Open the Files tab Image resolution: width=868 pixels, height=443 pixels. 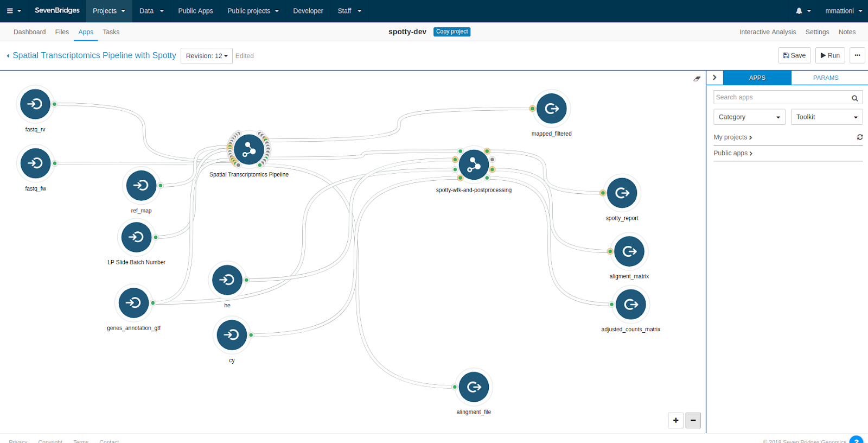click(62, 32)
